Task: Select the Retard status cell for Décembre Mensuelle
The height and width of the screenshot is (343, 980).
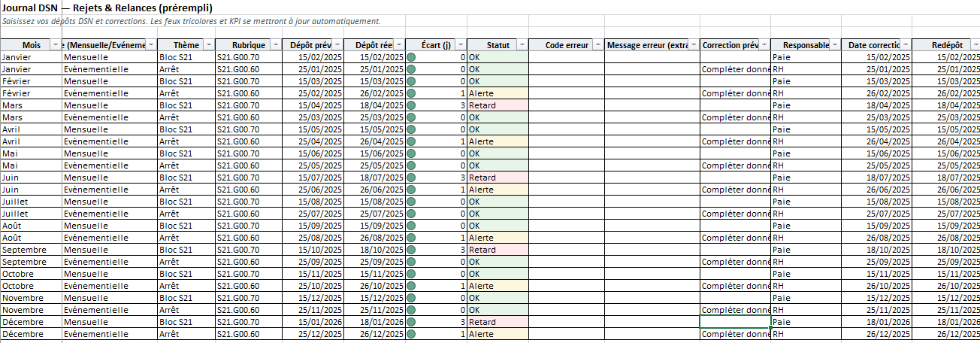Action: [497, 322]
